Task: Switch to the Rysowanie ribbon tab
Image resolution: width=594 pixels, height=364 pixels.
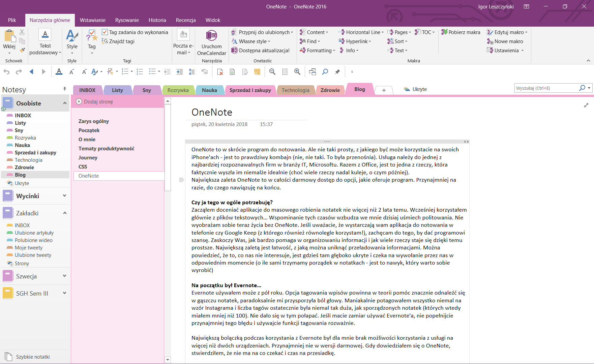Action: tap(127, 20)
